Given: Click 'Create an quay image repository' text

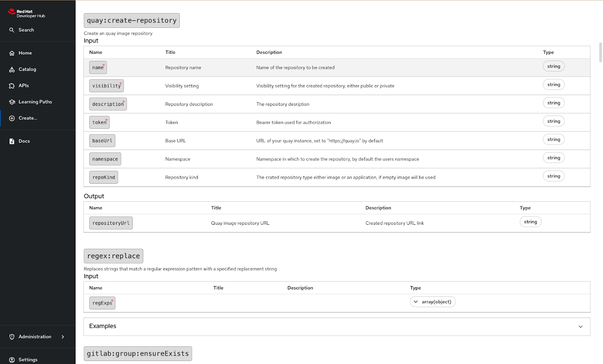Looking at the screenshot, I should 118,34.
